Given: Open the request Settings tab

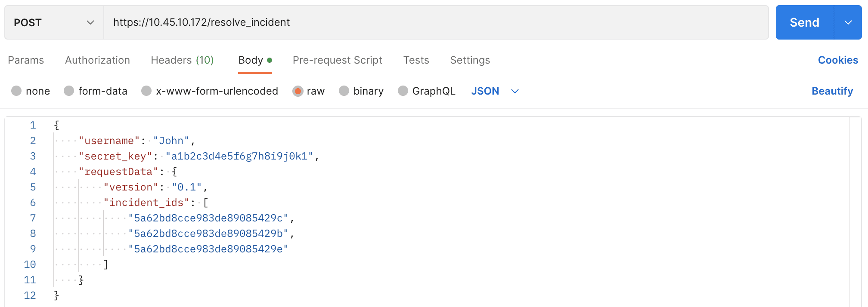Looking at the screenshot, I should 470,60.
